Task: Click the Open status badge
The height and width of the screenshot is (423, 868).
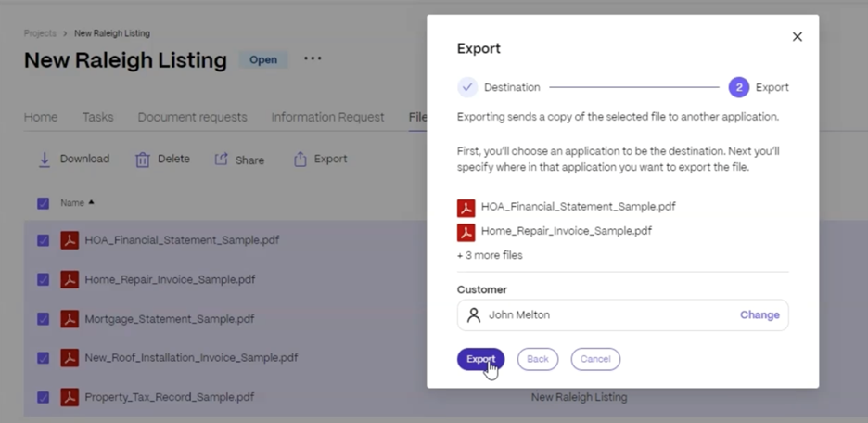Action: pos(263,59)
